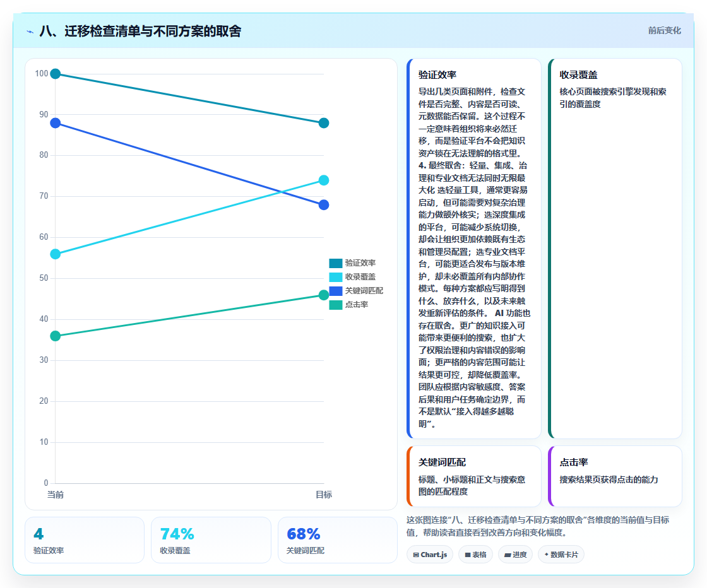707x588 pixels.
Task: Click the lightning icon beside the section title
Action: (x=30, y=32)
